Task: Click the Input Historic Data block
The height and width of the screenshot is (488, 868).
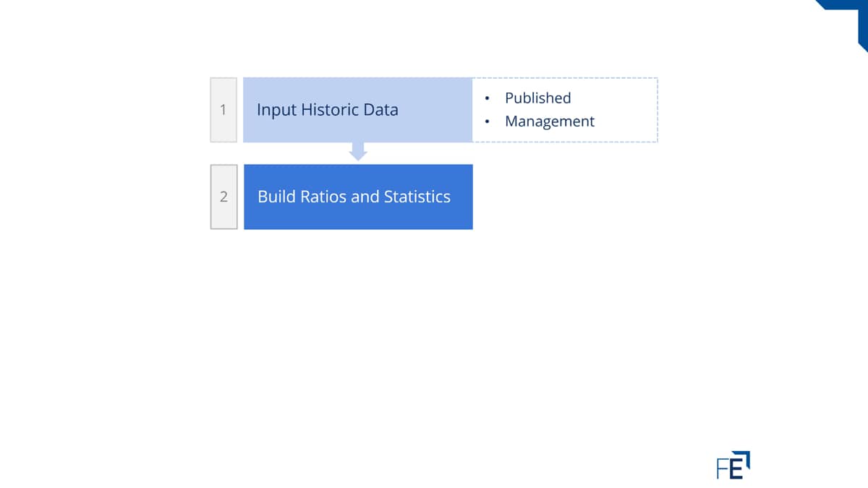Action: [x=358, y=110]
